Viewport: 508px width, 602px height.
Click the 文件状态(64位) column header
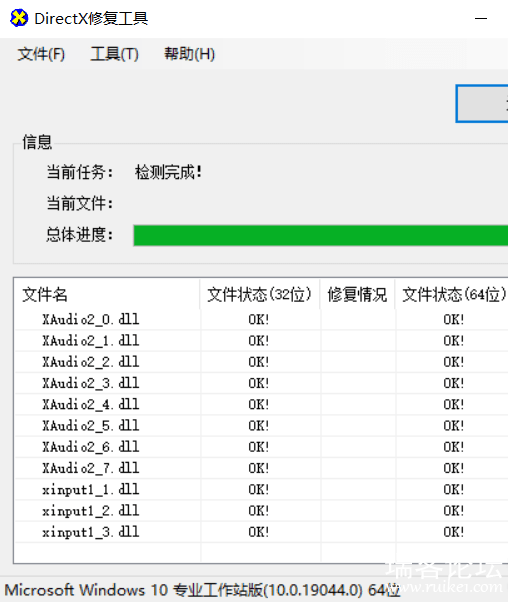point(452,294)
